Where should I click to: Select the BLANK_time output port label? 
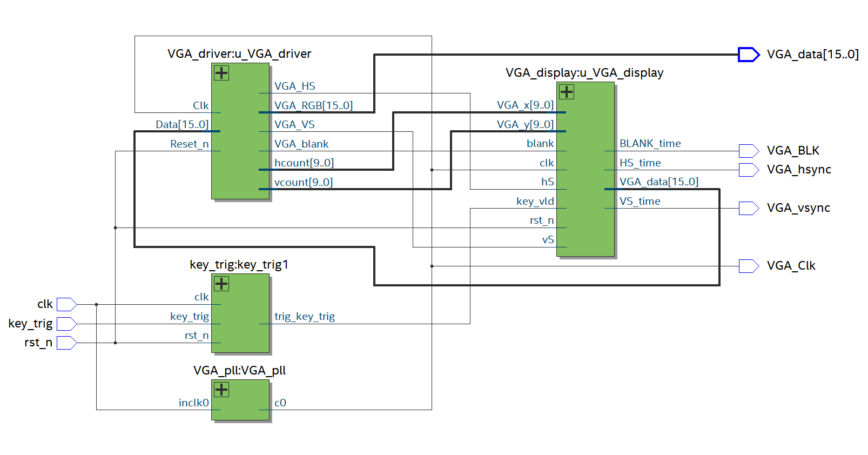point(650,143)
